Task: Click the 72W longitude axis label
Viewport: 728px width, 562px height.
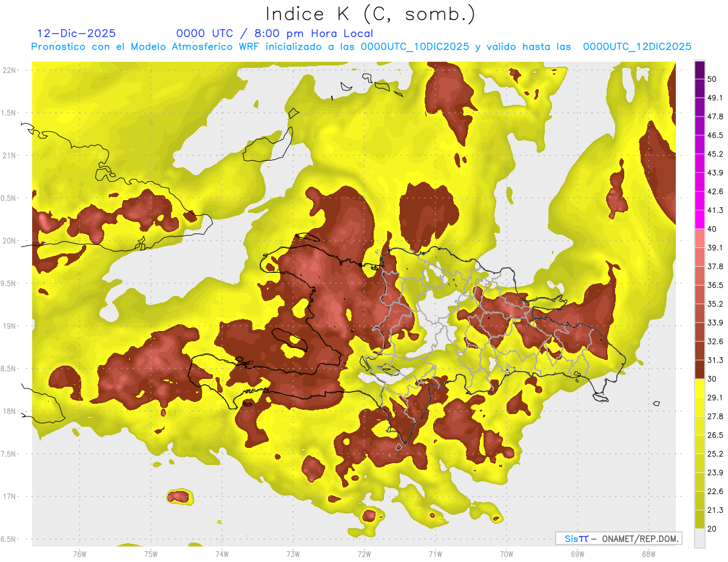Action: (364, 554)
